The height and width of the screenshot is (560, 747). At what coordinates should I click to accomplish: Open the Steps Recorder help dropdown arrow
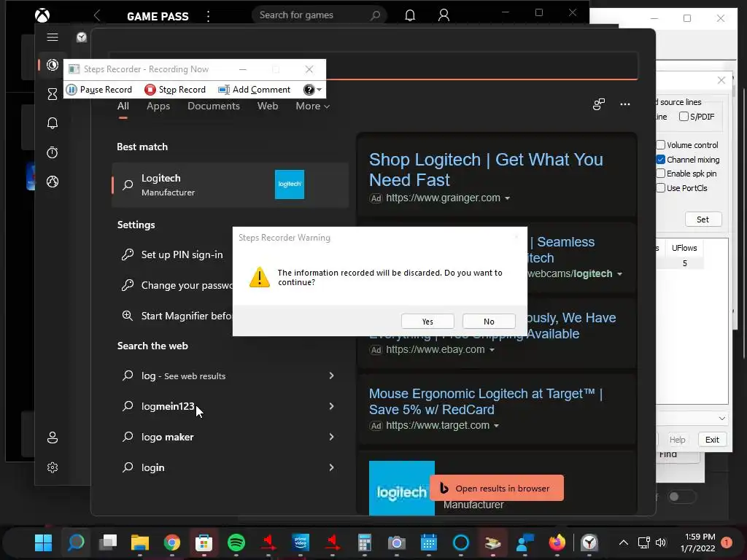point(320,90)
